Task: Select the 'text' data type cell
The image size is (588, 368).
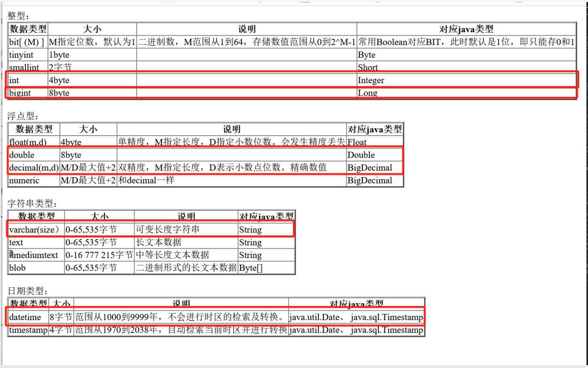Action: 36,243
